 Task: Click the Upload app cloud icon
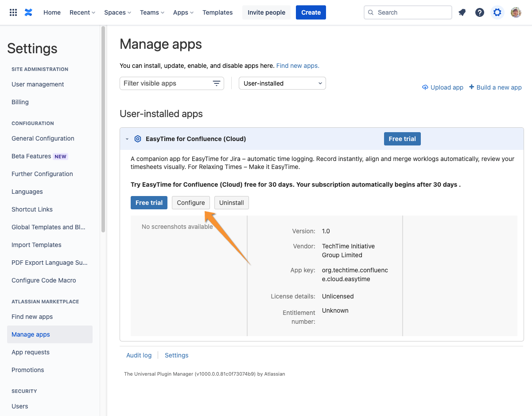tap(425, 87)
